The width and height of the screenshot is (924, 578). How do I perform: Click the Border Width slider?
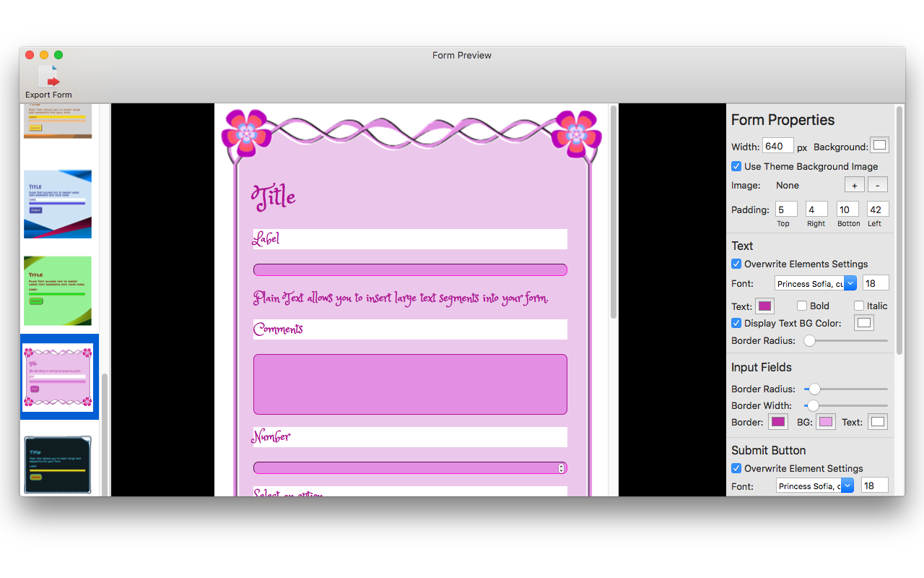tap(846, 405)
